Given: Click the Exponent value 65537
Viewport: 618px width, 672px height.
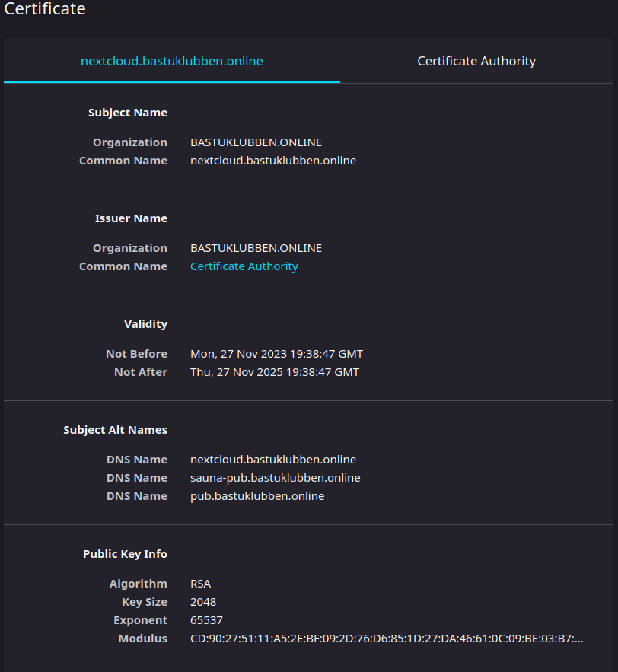Looking at the screenshot, I should coord(206,620).
